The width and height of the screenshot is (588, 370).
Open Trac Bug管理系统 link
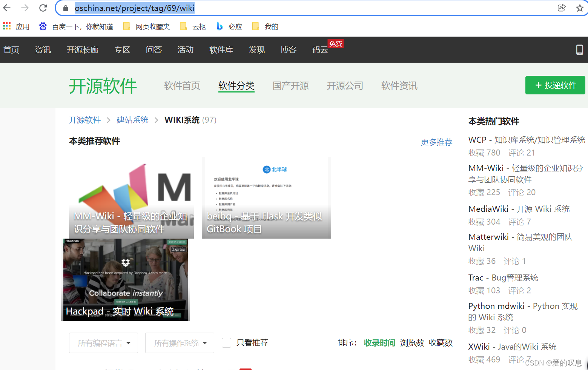(x=503, y=277)
